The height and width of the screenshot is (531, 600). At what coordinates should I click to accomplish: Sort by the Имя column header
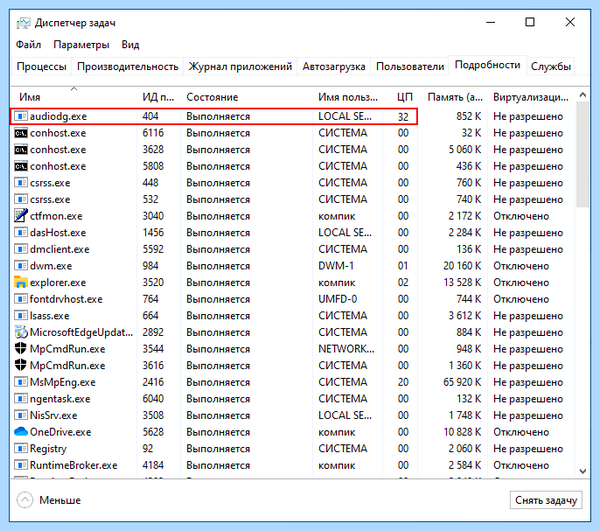coord(74,97)
